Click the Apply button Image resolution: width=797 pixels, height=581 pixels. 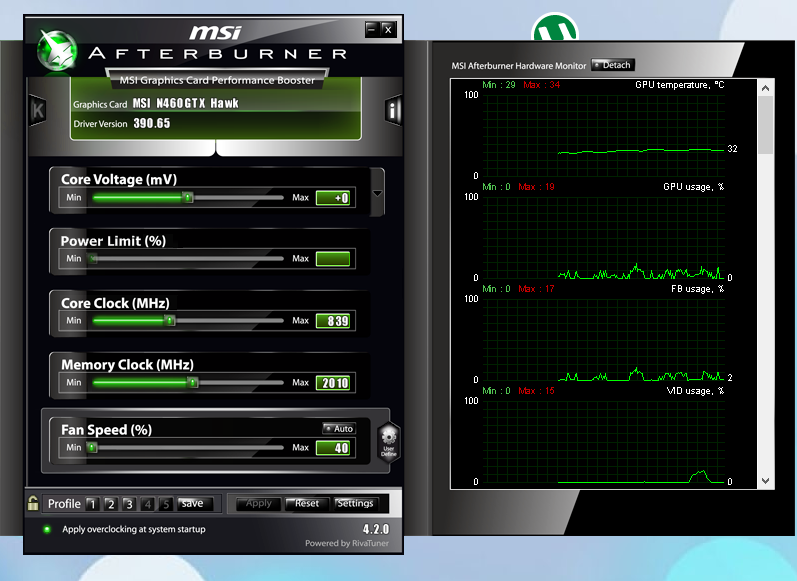coord(259,503)
